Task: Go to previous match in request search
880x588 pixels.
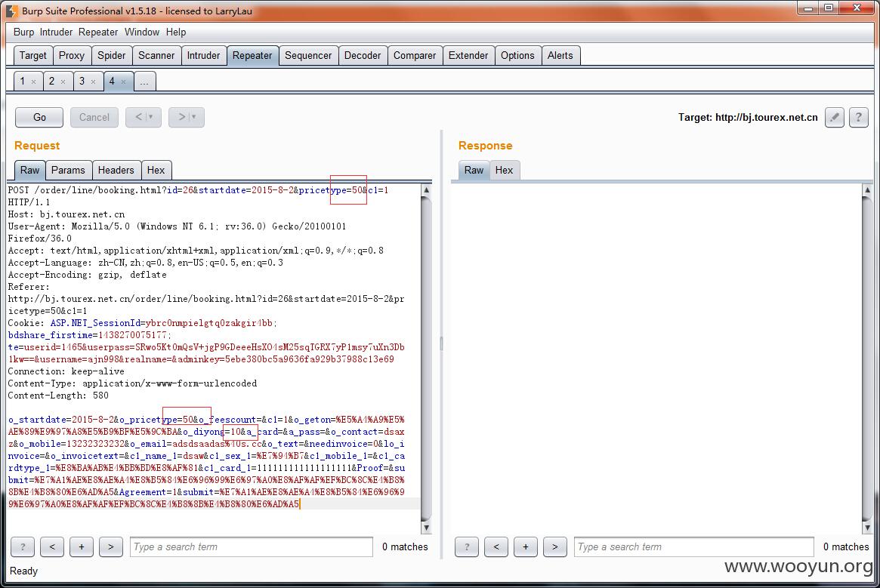Action: click(52, 546)
